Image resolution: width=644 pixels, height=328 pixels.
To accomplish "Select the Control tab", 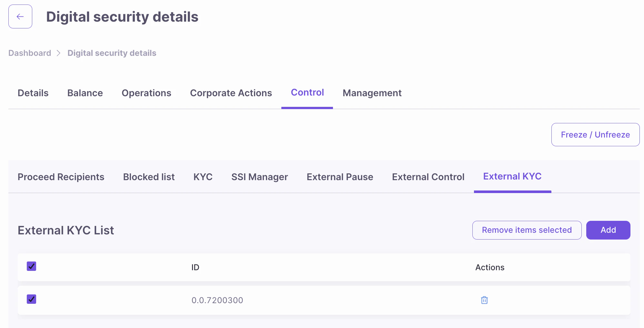I will pos(307,93).
